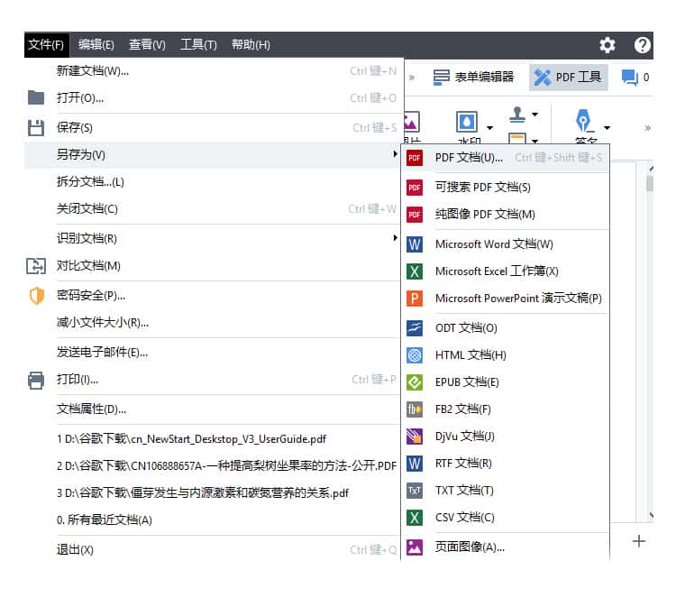
Task: Open the 表单编辑器 form editor
Action: click(x=473, y=78)
